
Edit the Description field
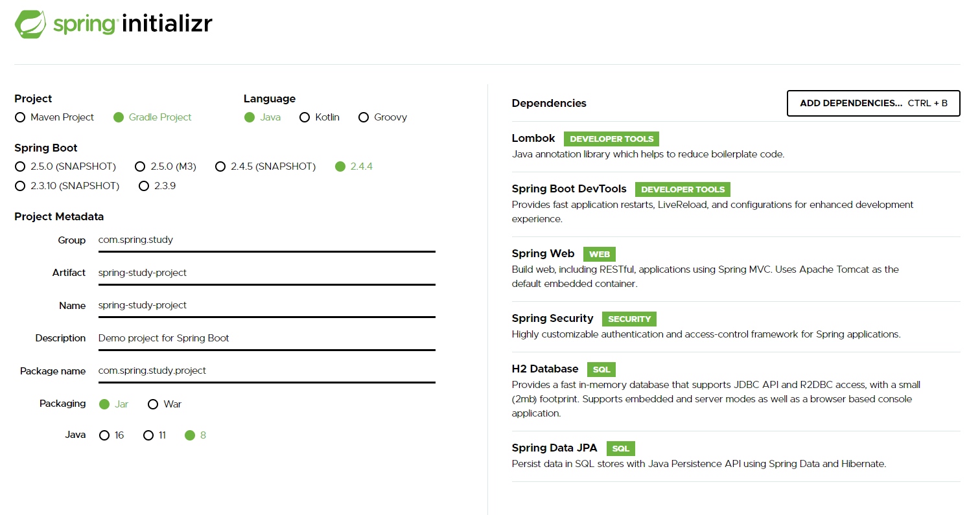point(266,338)
